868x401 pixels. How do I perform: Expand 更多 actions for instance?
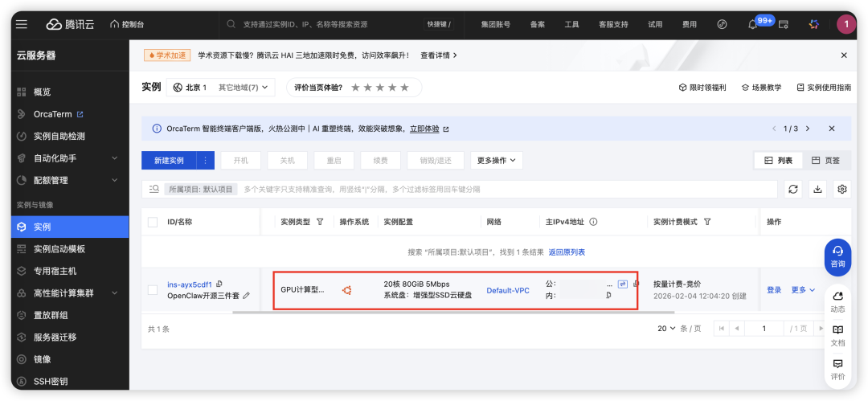point(803,290)
